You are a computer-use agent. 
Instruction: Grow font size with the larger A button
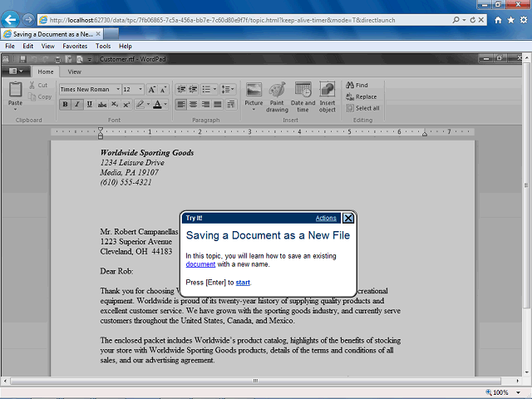(151, 90)
